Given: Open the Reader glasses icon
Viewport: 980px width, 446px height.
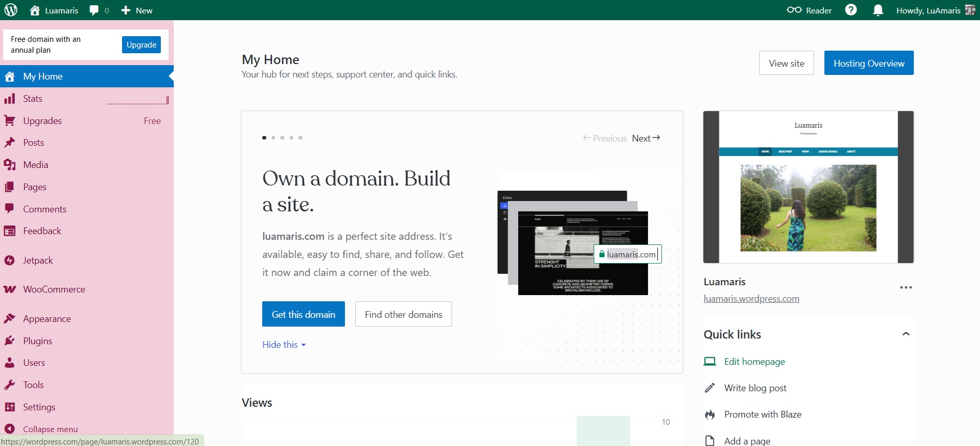Looking at the screenshot, I should (794, 10).
